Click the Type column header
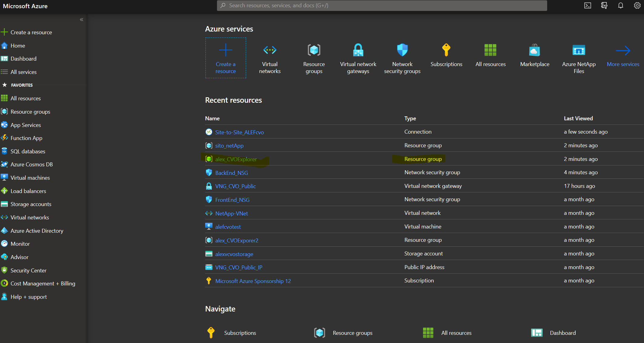The height and width of the screenshot is (343, 644). tap(410, 118)
